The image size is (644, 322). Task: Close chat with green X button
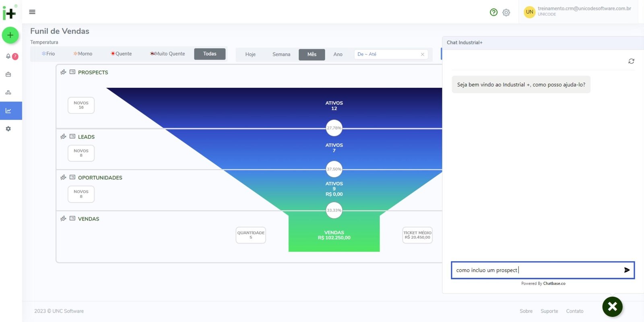pos(612,307)
